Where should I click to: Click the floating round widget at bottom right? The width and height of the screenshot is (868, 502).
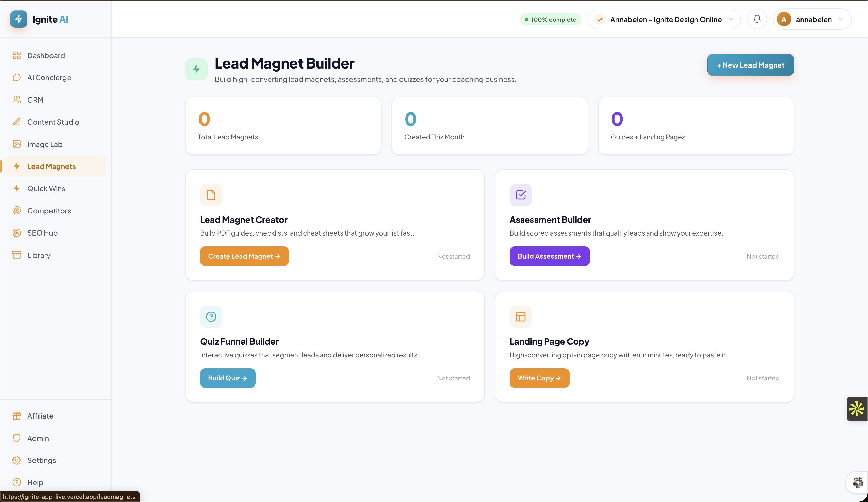coord(857,482)
